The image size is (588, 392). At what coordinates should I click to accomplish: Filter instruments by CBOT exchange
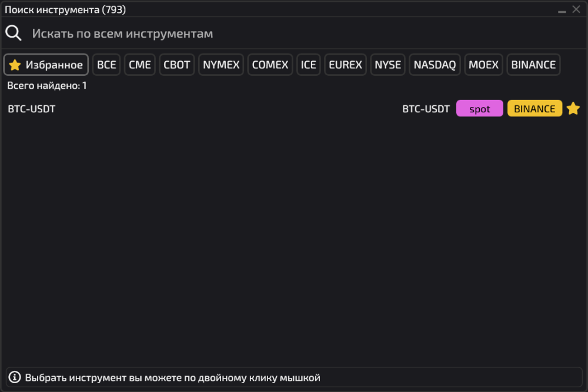pos(177,65)
